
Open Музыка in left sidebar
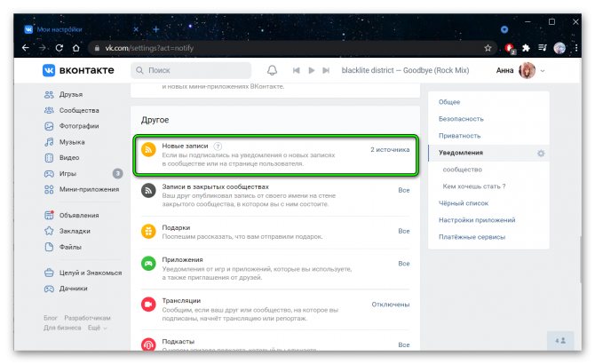(x=72, y=142)
